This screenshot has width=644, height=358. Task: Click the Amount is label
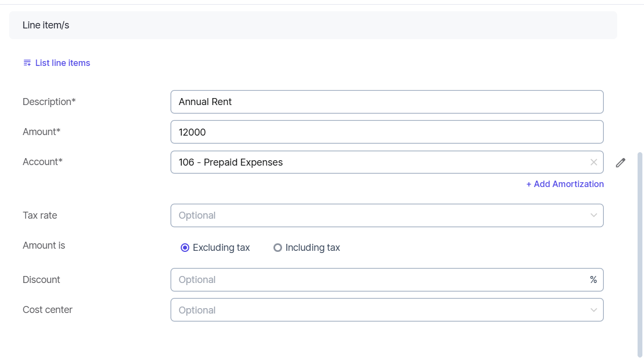44,245
